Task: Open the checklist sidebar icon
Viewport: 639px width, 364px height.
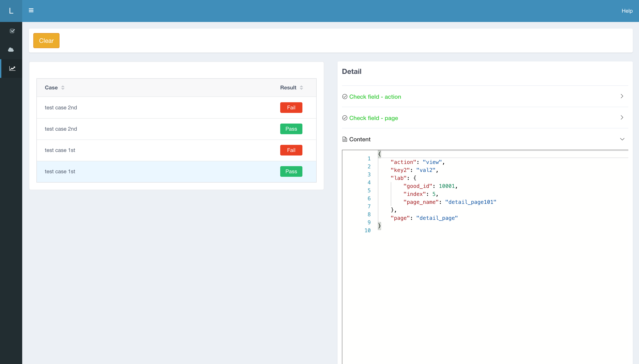Action: (x=12, y=31)
